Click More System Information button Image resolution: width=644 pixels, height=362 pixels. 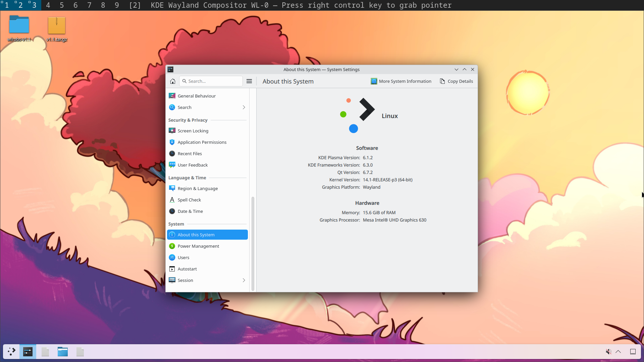point(401,81)
